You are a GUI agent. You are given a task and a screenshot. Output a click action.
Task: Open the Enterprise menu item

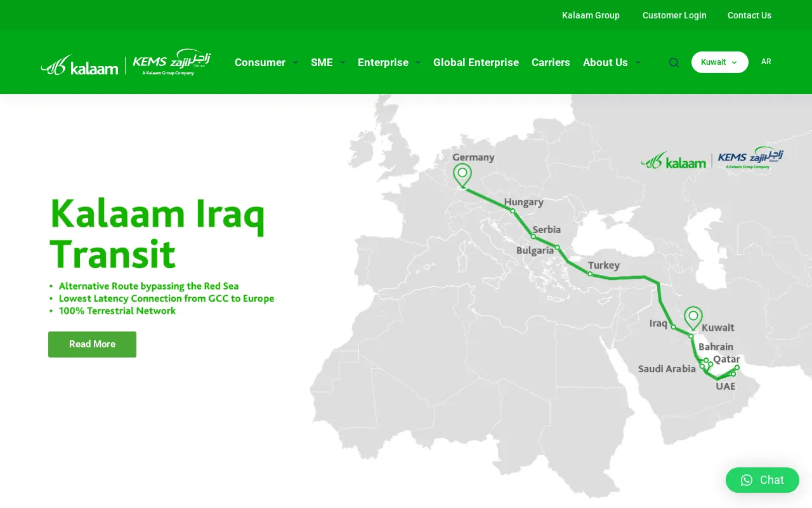(x=383, y=62)
